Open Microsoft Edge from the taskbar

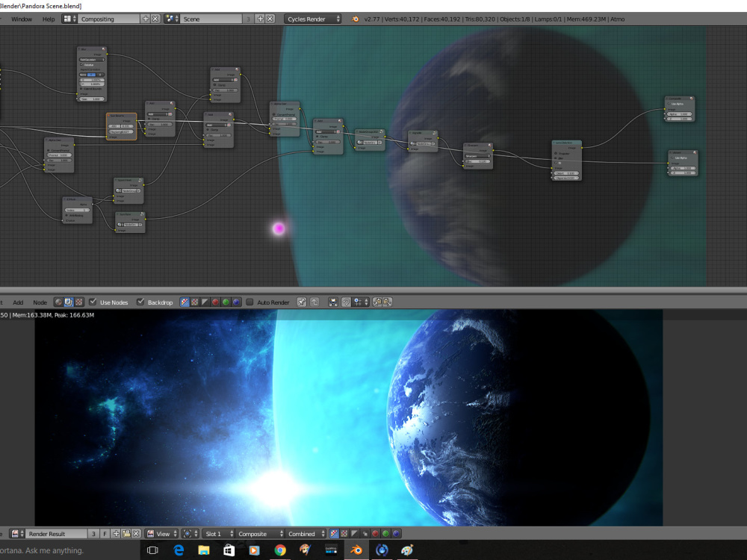[x=179, y=550]
